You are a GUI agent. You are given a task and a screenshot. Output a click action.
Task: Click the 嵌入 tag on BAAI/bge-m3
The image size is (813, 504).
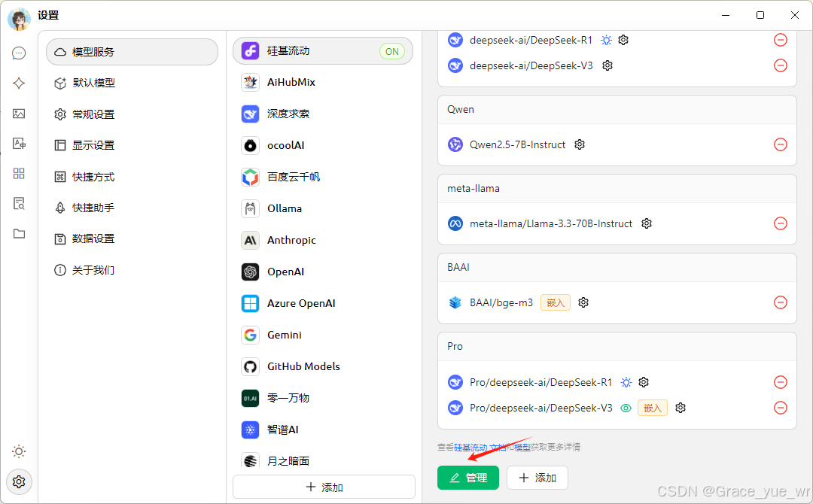point(556,302)
